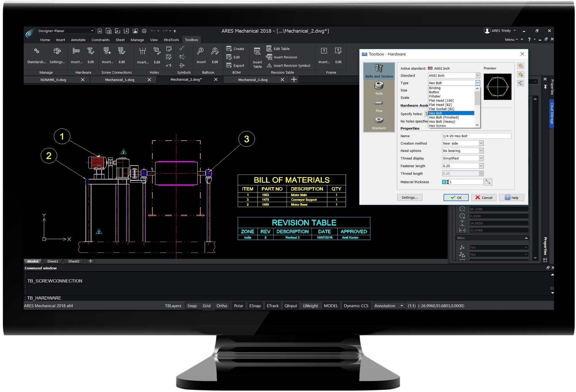Create a BOM table
576x392 pixels.
pos(235,49)
